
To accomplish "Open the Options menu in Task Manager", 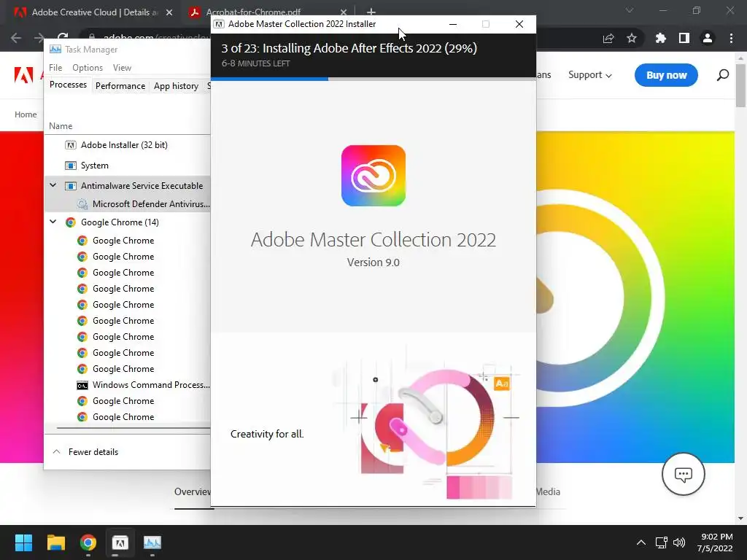I will pyautogui.click(x=88, y=68).
